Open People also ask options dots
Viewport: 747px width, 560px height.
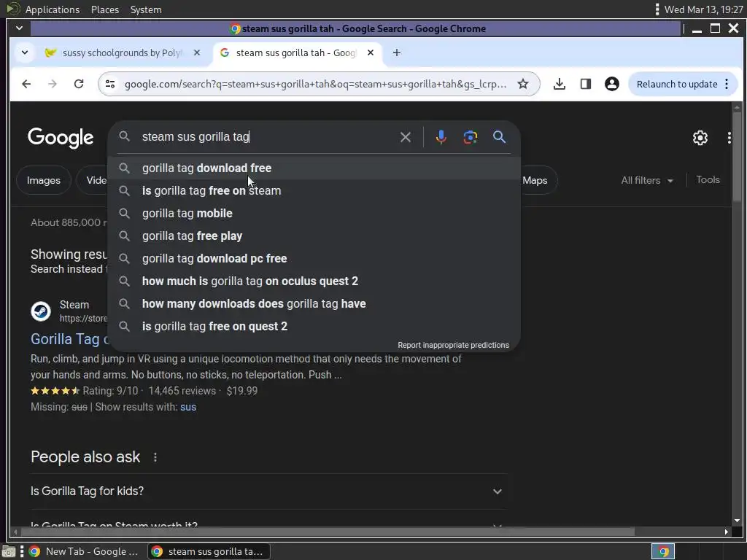155,457
